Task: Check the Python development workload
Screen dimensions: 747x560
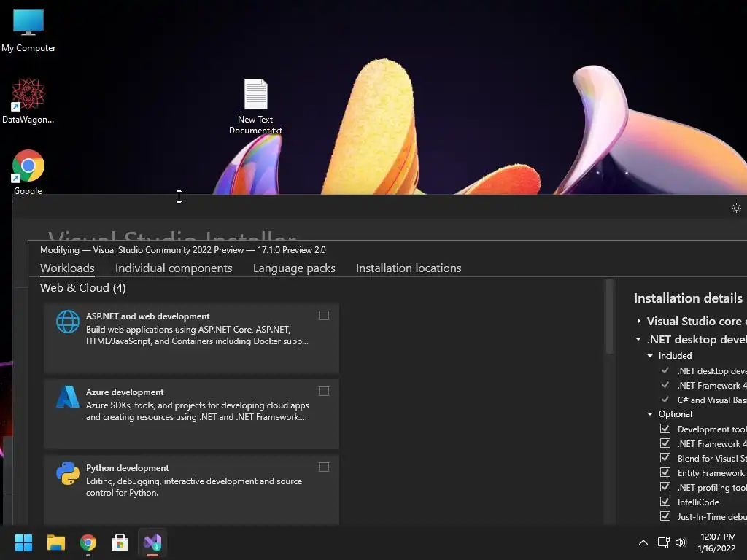Action: coord(324,467)
